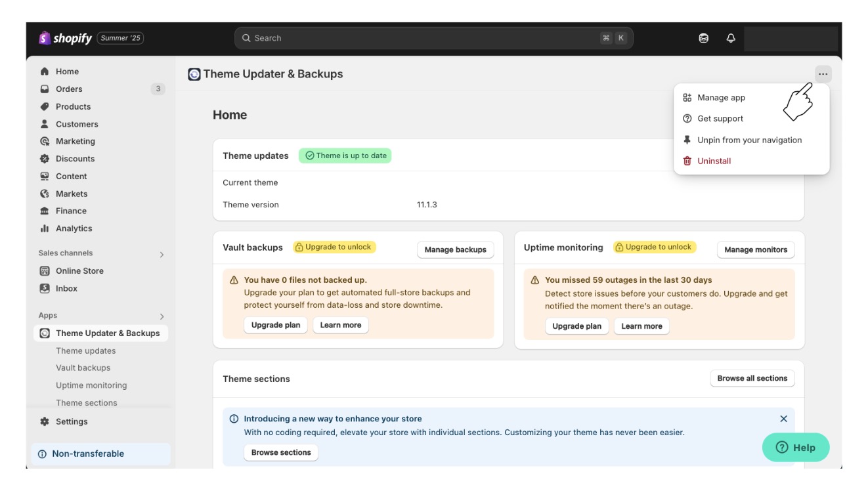The width and height of the screenshot is (868, 489).
Task: Click the Discounts badge icon
Action: click(x=45, y=159)
